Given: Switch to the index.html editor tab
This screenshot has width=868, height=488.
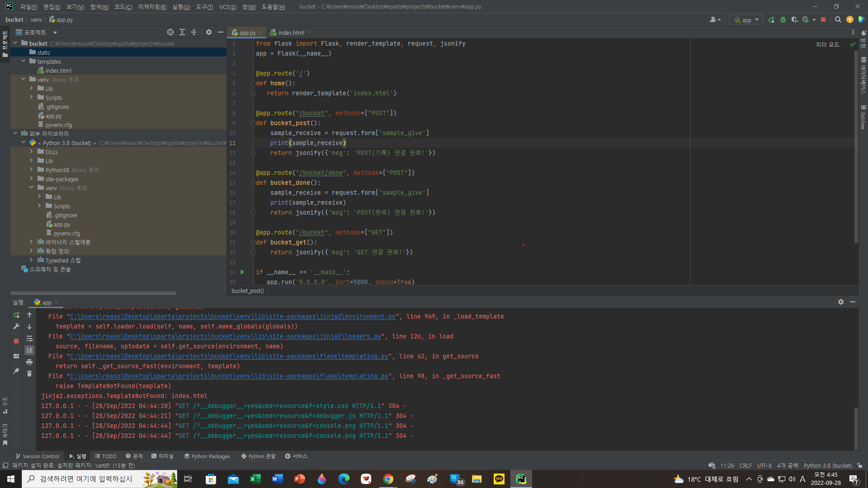Looking at the screenshot, I should [x=291, y=33].
